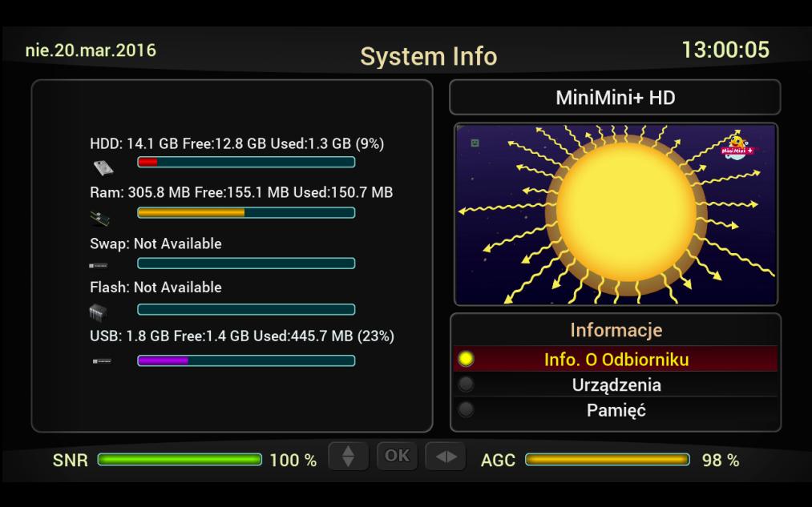Select the Pamięć radio button
The width and height of the screenshot is (812, 507).
tap(465, 410)
